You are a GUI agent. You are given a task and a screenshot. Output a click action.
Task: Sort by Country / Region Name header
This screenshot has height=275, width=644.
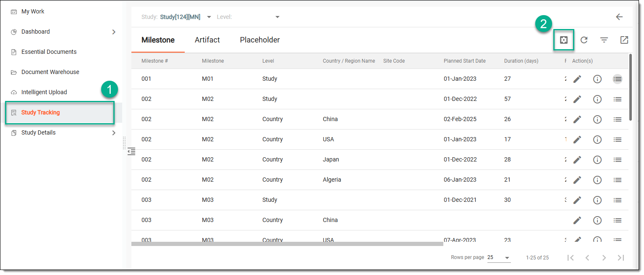pyautogui.click(x=349, y=61)
